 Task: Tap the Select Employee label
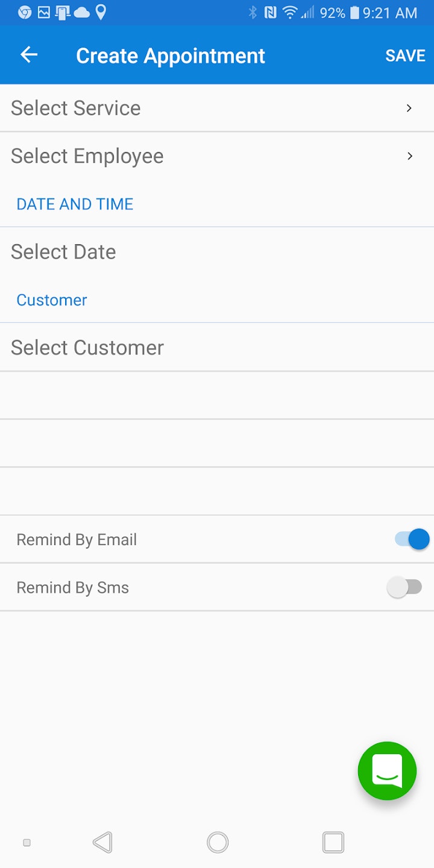pyautogui.click(x=87, y=156)
